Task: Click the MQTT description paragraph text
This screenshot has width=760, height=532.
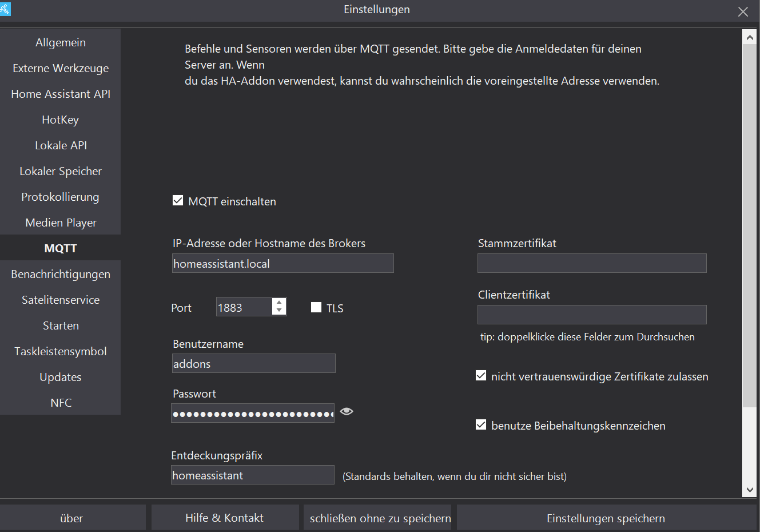Action: click(422, 65)
